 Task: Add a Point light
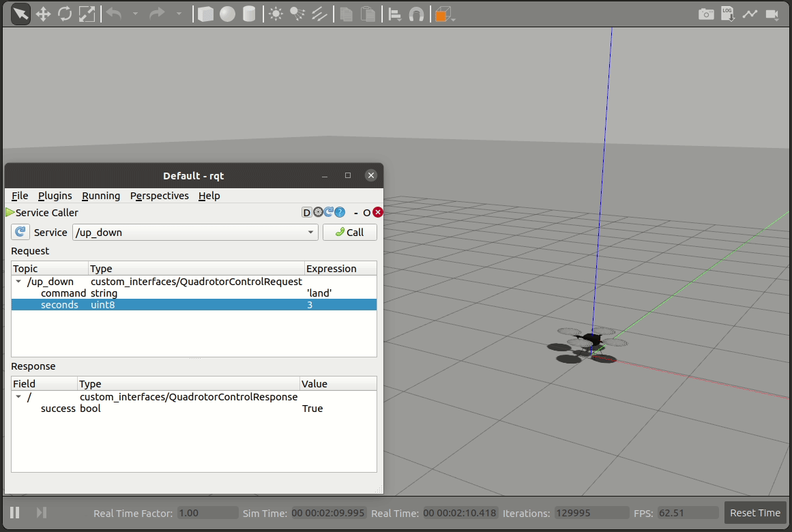[x=276, y=14]
